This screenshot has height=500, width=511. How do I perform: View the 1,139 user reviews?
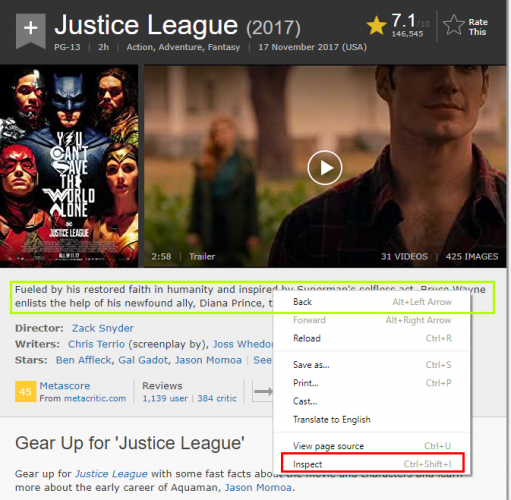[165, 398]
